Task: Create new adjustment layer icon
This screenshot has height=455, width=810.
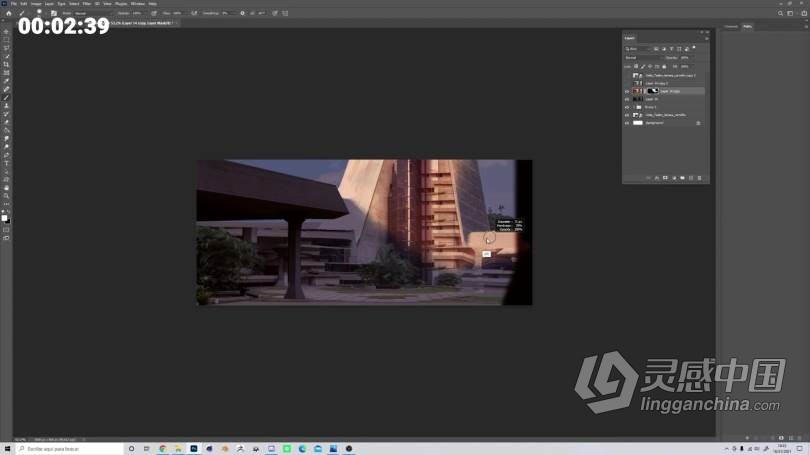Action: 674,178
